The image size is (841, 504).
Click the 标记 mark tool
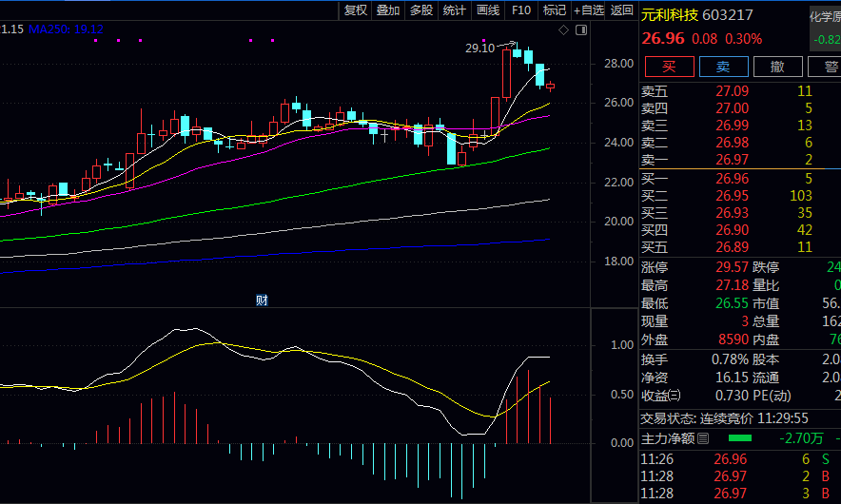(x=554, y=10)
